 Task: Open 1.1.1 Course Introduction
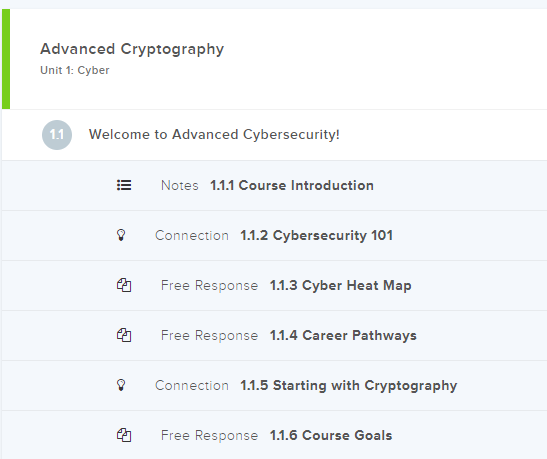pyautogui.click(x=292, y=185)
